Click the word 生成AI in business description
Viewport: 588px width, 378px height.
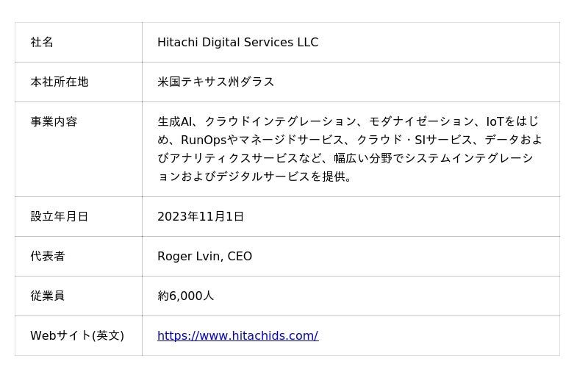[175, 122]
